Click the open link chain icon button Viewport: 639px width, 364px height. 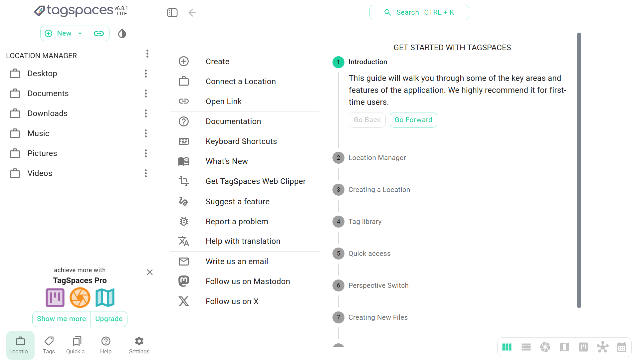[99, 34]
